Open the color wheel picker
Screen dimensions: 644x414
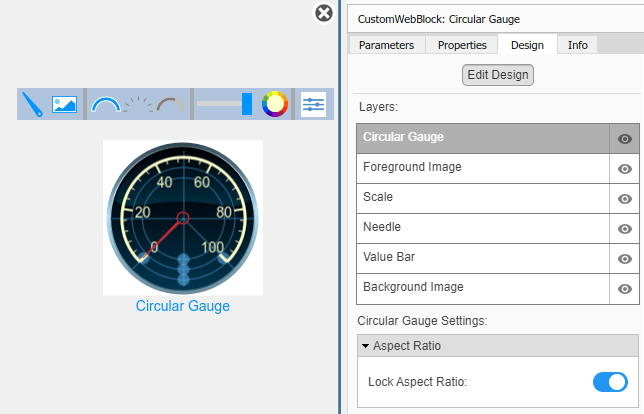[275, 104]
